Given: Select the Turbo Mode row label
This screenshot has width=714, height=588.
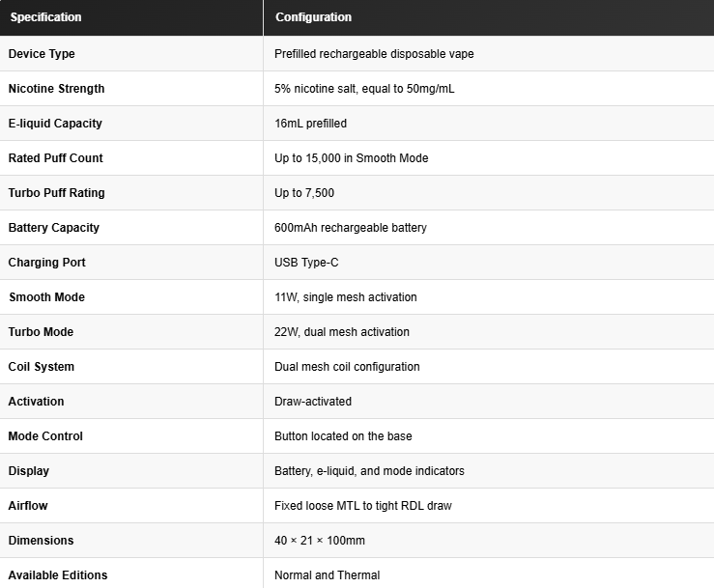Looking at the screenshot, I should [x=41, y=332].
